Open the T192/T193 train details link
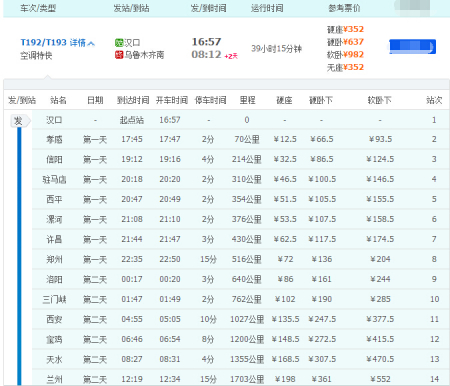 [53, 42]
